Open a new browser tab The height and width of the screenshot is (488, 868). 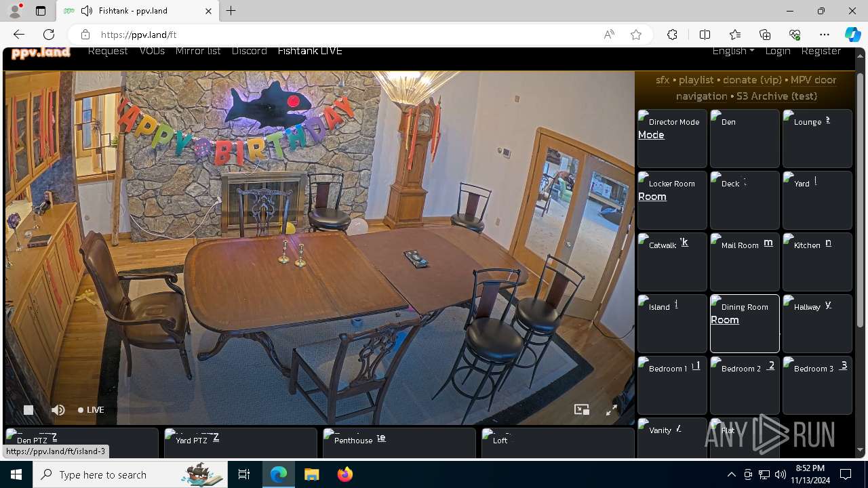tap(231, 11)
